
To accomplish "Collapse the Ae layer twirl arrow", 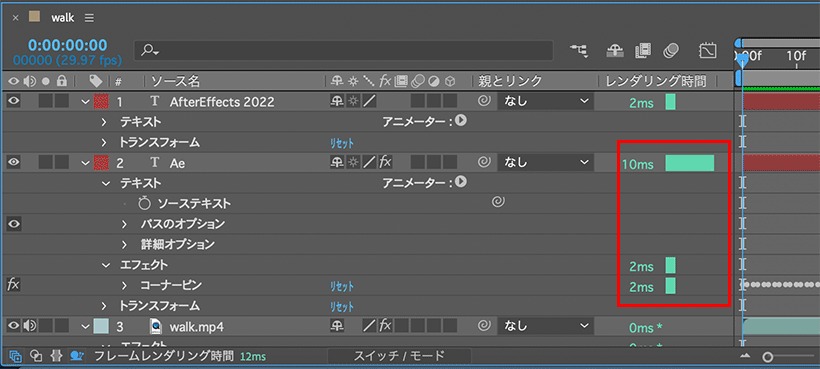I will (x=86, y=163).
